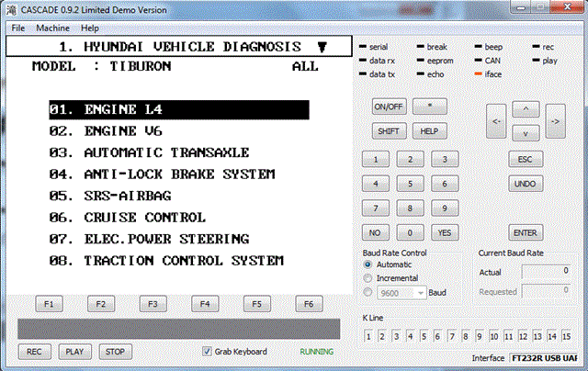Screen dimensions: 588x371
Task: Click the F5 function key
Action: pyautogui.click(x=257, y=304)
